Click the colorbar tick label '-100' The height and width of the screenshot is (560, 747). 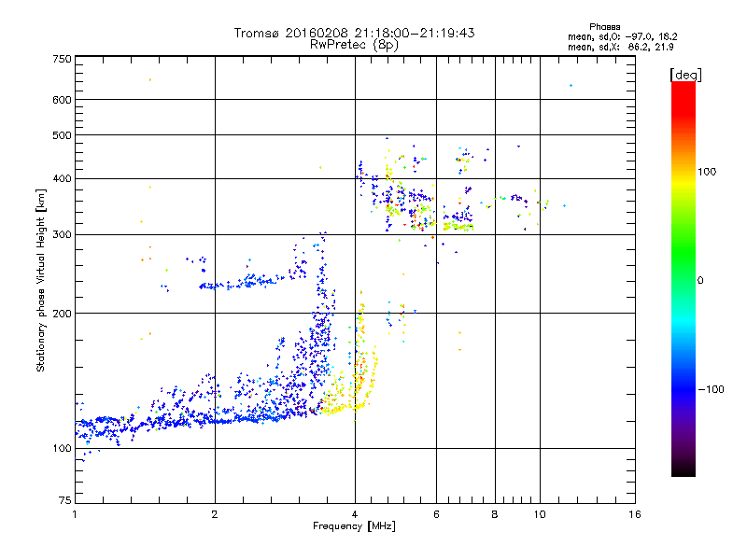[x=711, y=389]
